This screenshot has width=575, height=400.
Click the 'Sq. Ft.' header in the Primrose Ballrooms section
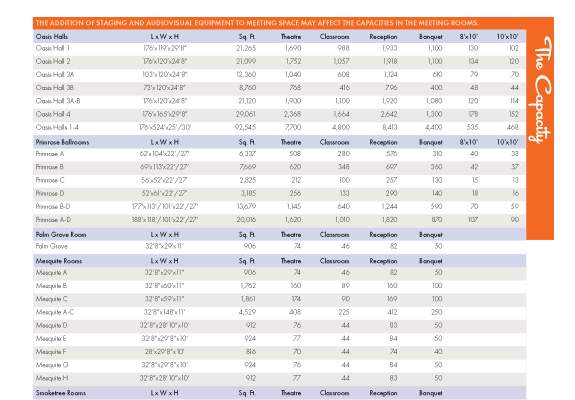click(x=247, y=142)
